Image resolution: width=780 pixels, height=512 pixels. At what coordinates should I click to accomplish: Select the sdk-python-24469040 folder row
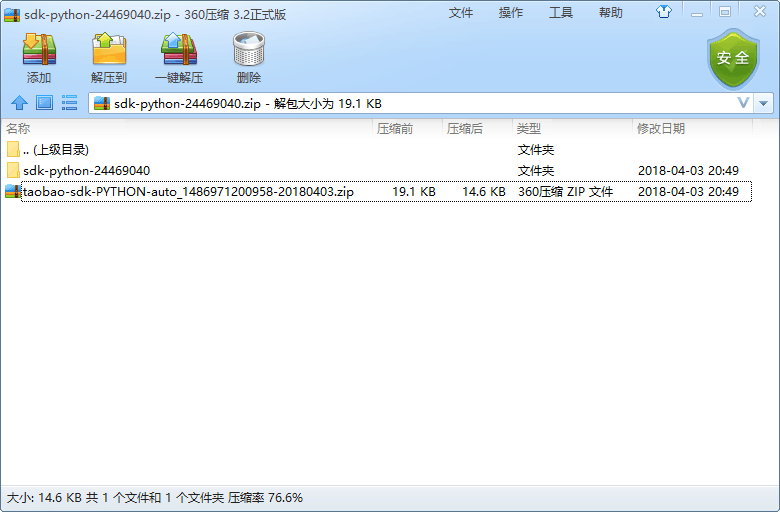(x=378, y=171)
